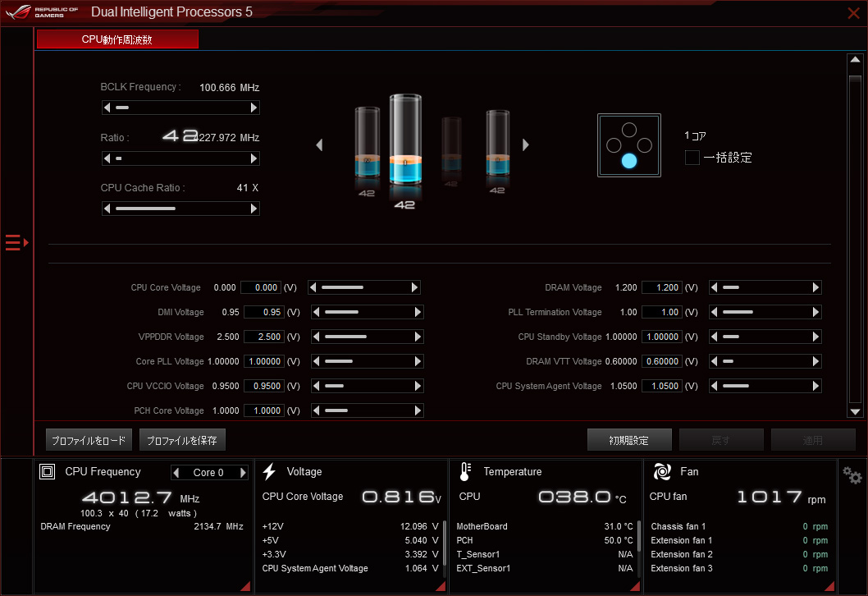The image size is (868, 596).
Task: Click the Fan panel icon
Action: [662, 472]
